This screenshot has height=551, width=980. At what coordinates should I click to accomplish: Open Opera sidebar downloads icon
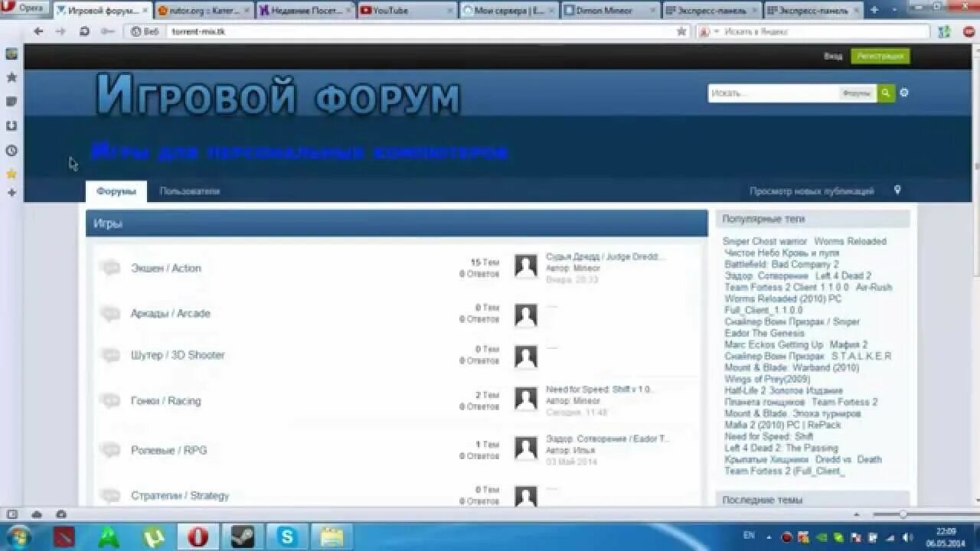[x=11, y=126]
